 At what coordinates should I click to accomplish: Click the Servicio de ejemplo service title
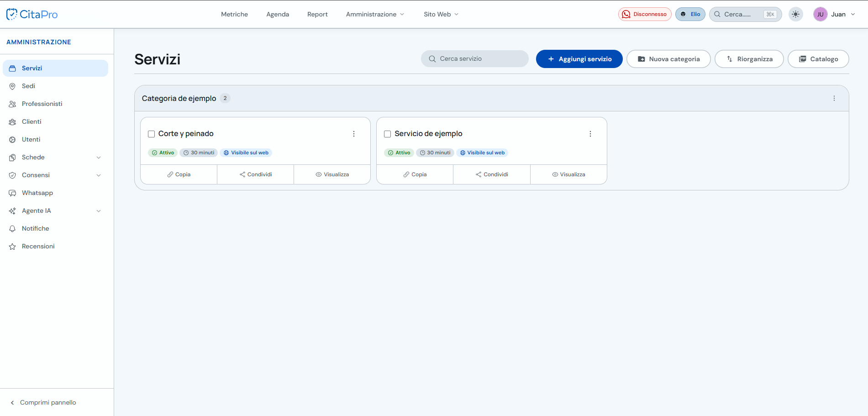428,134
